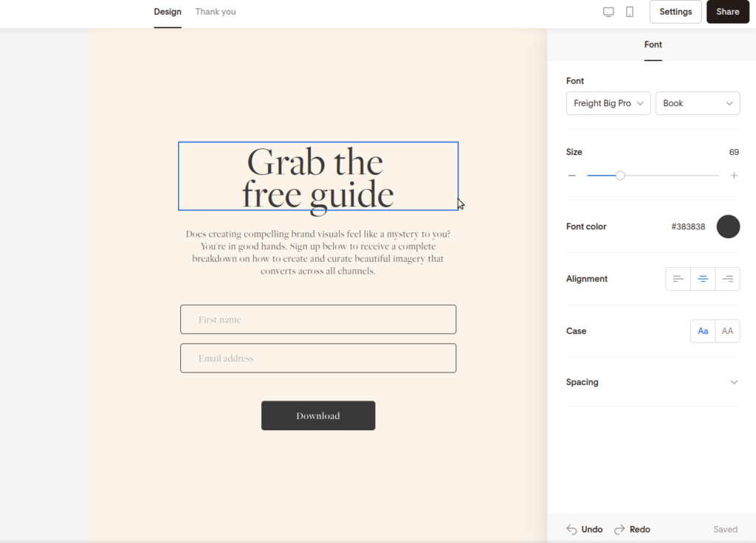Viewport: 756px width, 543px height.
Task: Switch to mobile preview icon
Action: click(x=630, y=12)
